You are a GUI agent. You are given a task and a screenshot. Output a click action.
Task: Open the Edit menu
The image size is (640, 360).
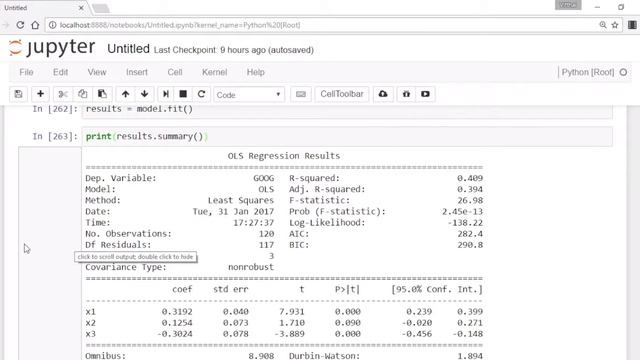click(x=60, y=72)
